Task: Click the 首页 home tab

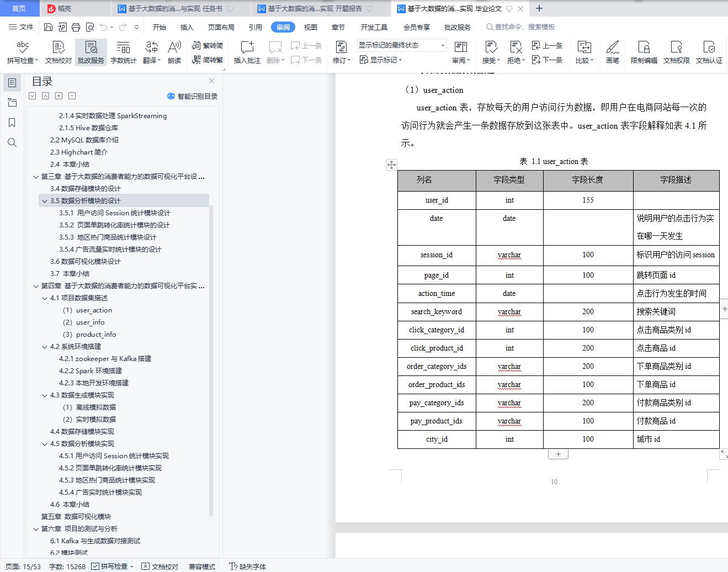Action: pyautogui.click(x=19, y=8)
